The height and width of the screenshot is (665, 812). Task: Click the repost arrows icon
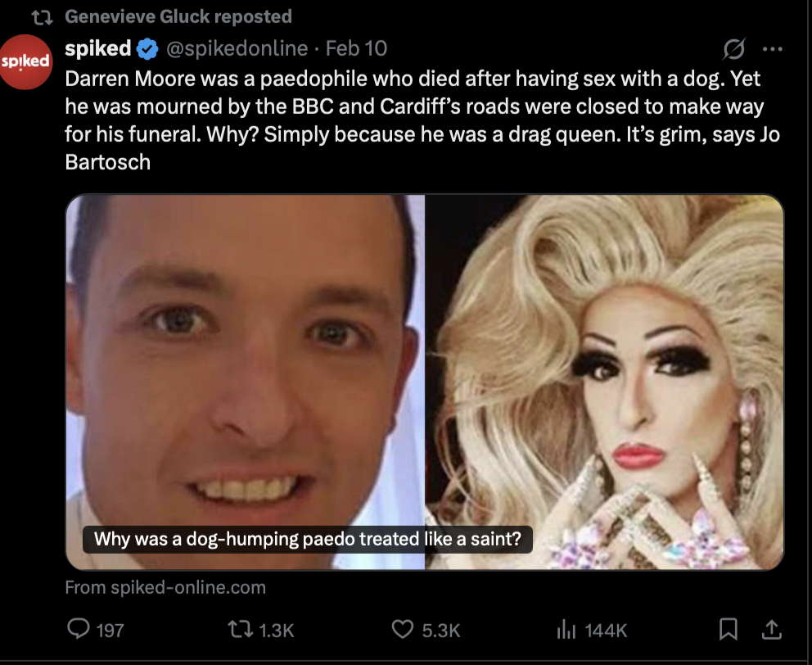241,629
